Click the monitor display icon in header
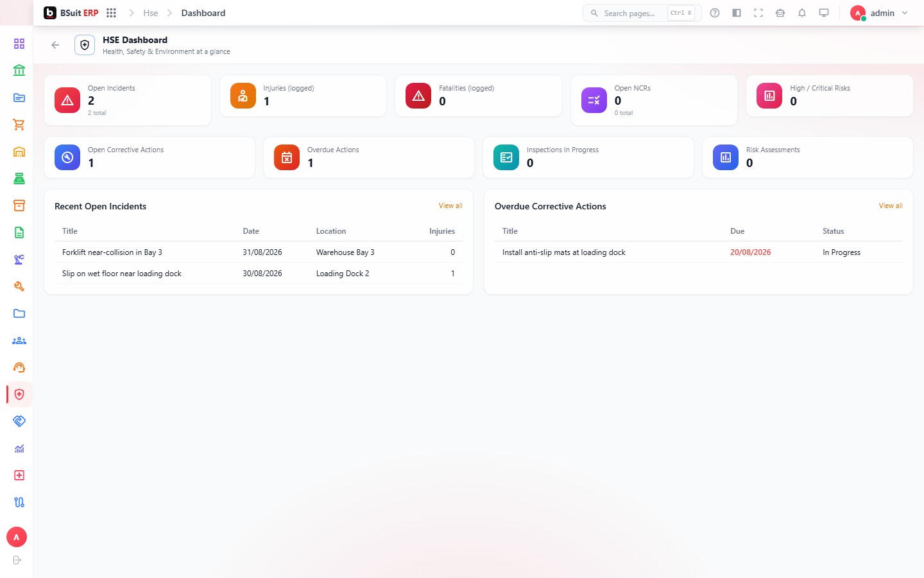The width and height of the screenshot is (924, 578). 824,13
